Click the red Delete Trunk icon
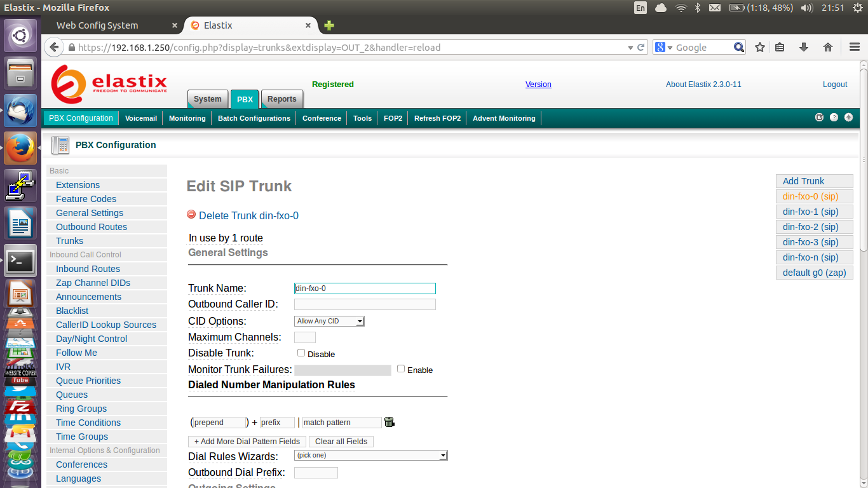 (x=191, y=215)
